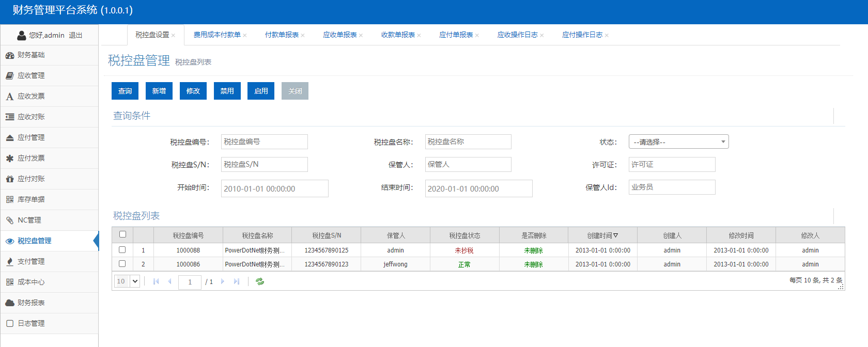Viewport: 868px width, 347px height.
Task: Click the 退出 logout link
Action: 76,35
